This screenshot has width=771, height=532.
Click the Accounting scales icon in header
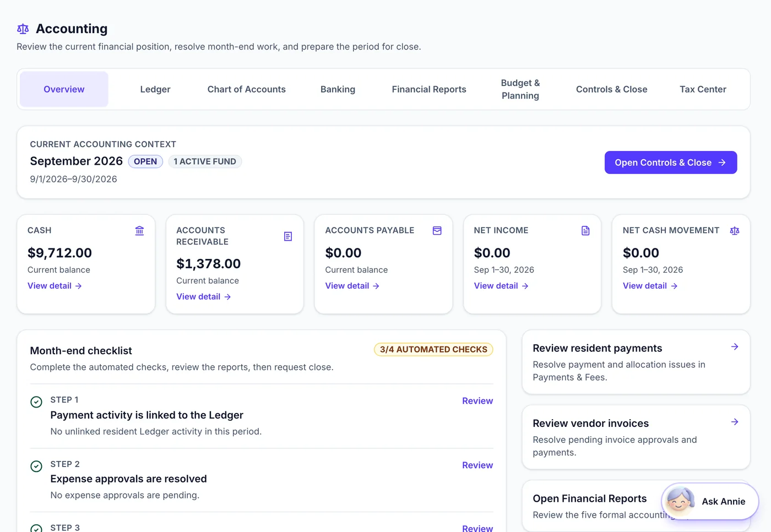coord(23,29)
